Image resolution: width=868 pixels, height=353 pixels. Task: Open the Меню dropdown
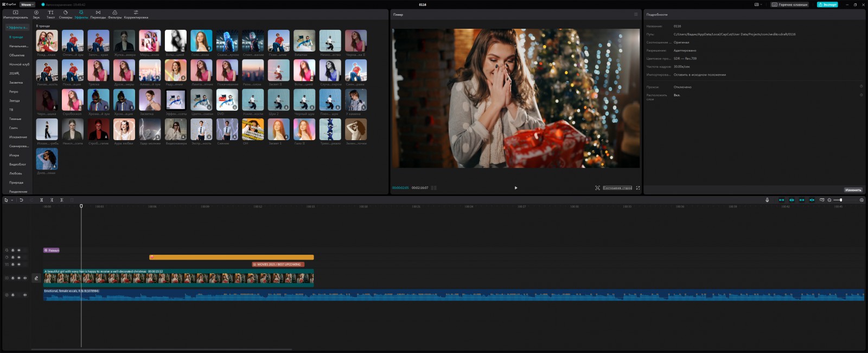[x=27, y=4]
